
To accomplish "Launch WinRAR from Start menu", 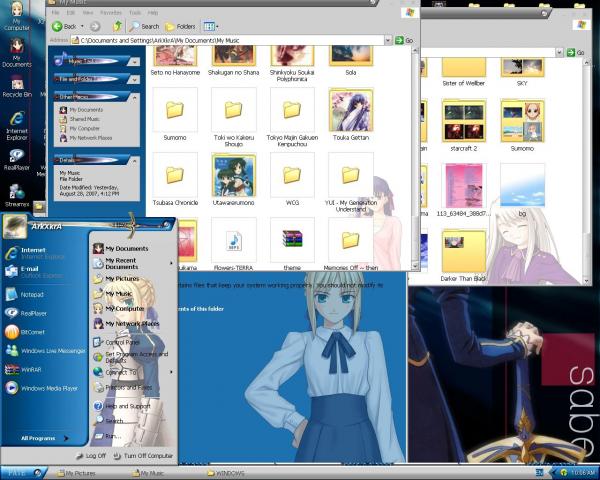I will (23, 369).
